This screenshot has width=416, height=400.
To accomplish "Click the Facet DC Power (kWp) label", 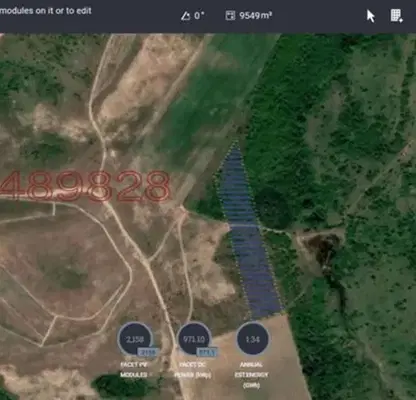I will [193, 370].
